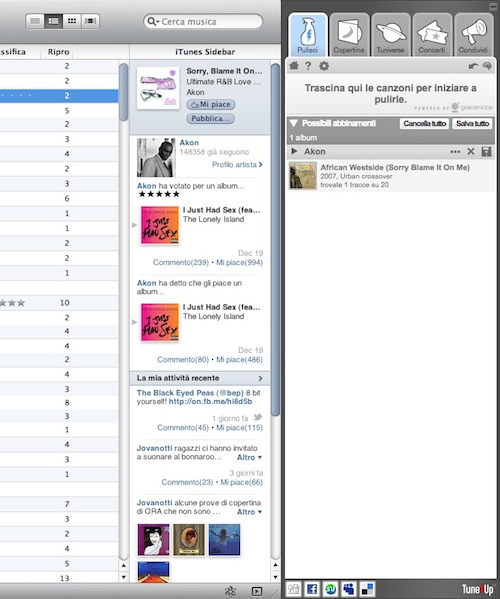The image size is (500, 599).
Task: Switch to Cover Flow view
Action: (x=90, y=21)
